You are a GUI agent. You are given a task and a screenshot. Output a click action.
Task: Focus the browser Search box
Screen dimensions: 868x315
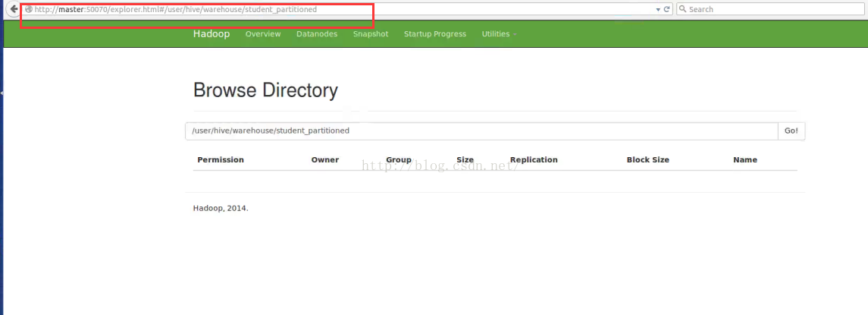tap(771, 9)
